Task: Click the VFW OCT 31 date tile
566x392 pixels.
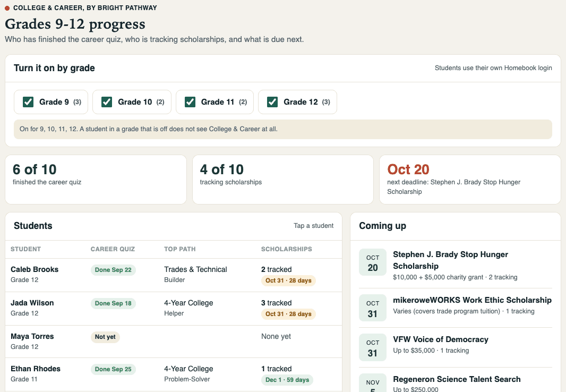Action: point(373,347)
